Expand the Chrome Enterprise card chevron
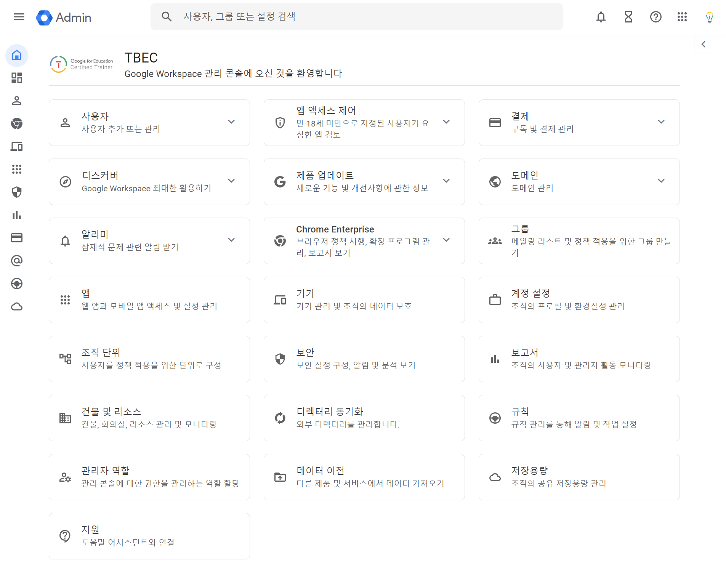 (x=446, y=240)
